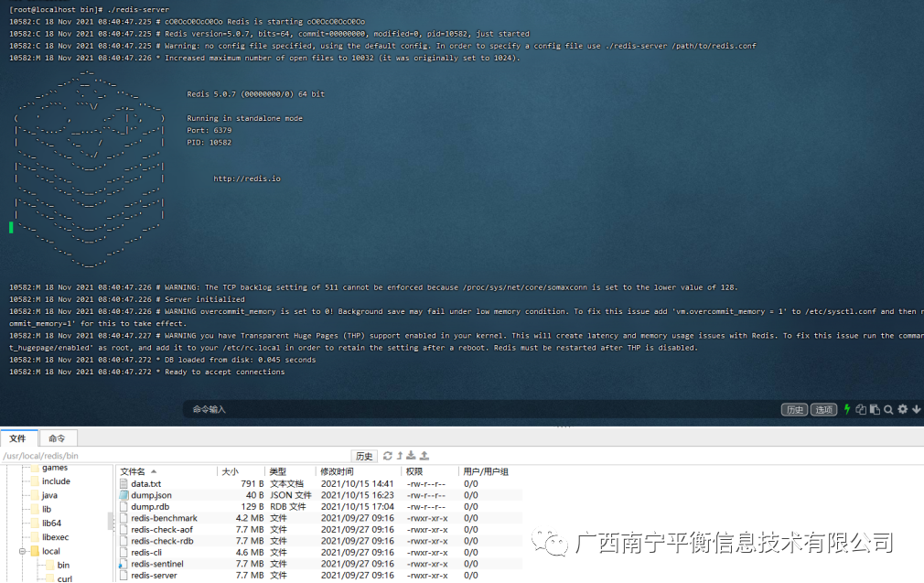The image size is (924, 583).
Task: Sort by 修改时间 column header
Action: tap(337, 471)
